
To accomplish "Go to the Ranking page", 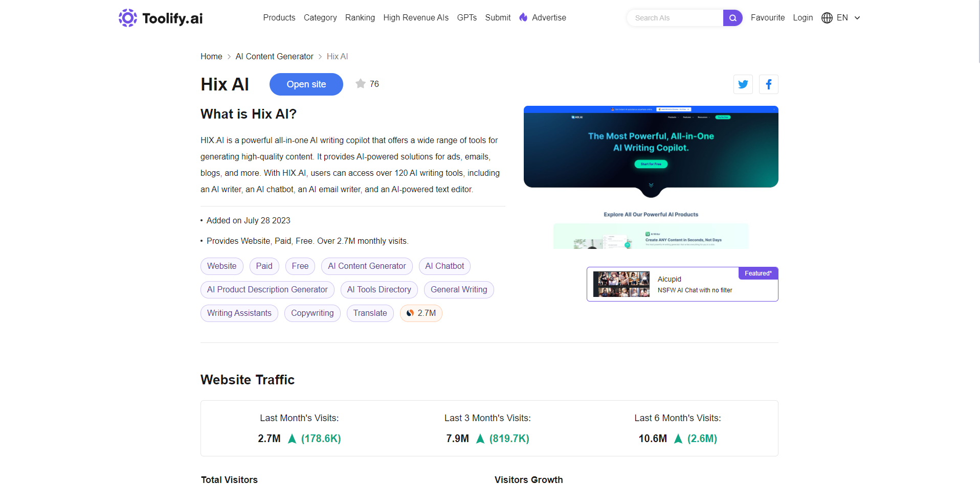I will [360, 17].
